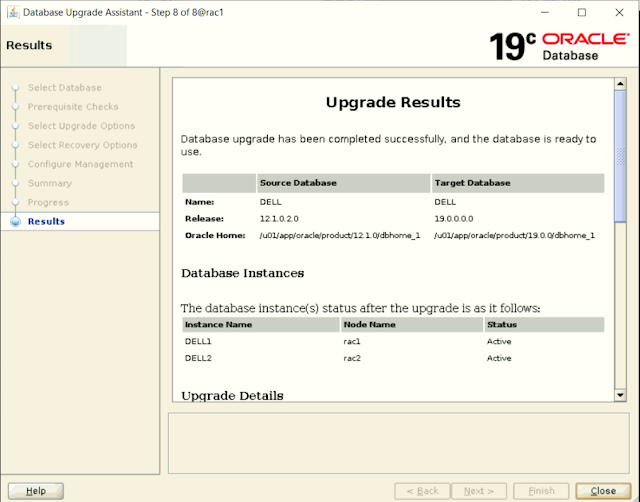The image size is (640, 502).
Task: Click the Active status for DELL2
Action: pos(499,358)
